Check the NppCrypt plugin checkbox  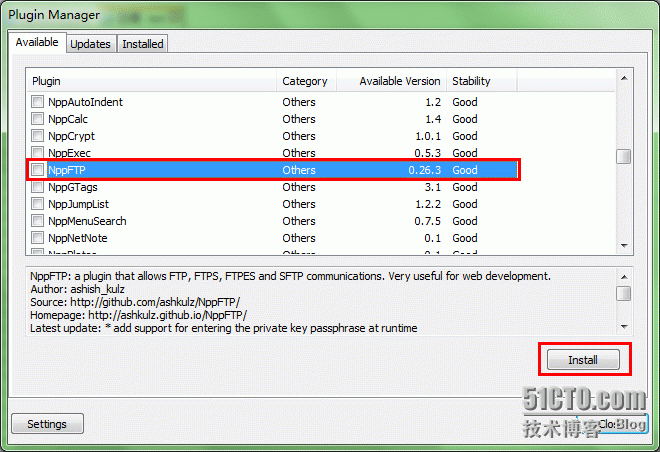click(37, 136)
